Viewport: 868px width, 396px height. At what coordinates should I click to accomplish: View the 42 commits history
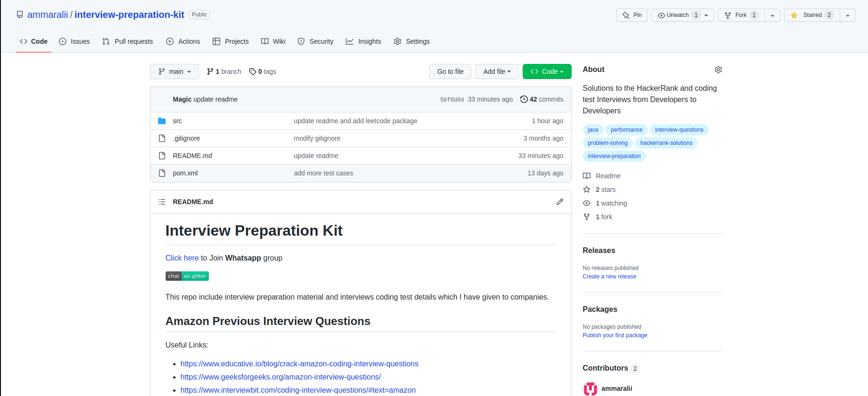click(542, 99)
